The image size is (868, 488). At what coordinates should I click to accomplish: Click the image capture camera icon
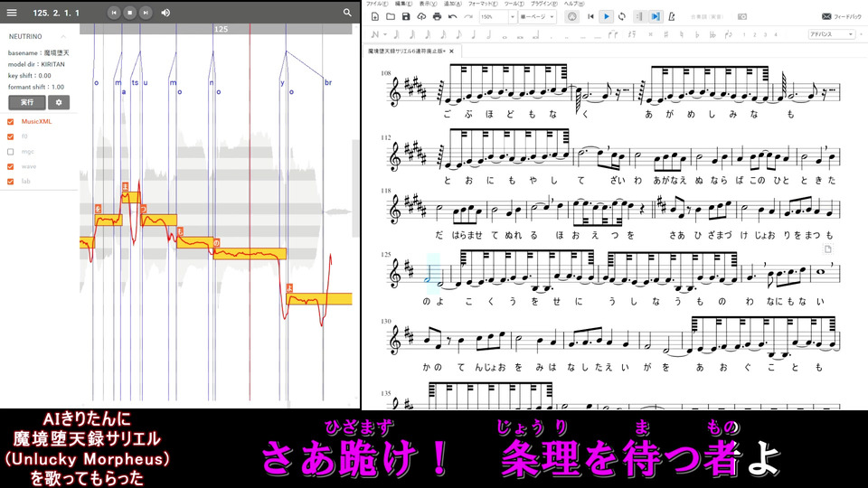tap(742, 16)
